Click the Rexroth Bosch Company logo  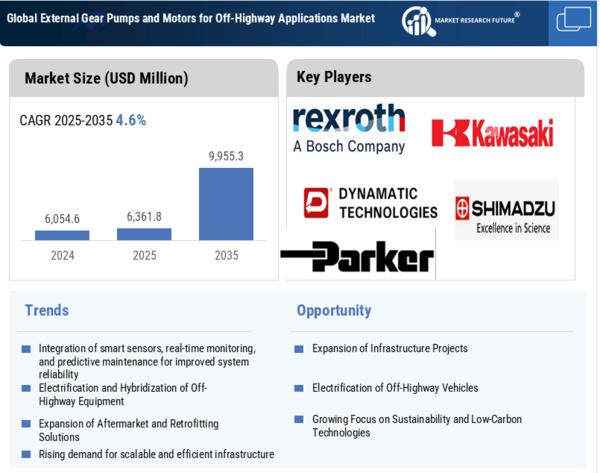(349, 129)
